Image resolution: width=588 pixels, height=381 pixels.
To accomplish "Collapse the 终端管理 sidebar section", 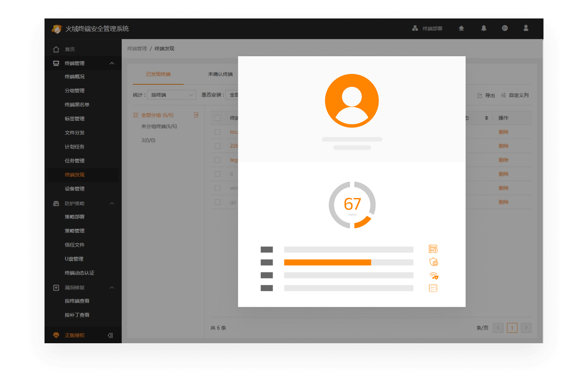I will 112,63.
